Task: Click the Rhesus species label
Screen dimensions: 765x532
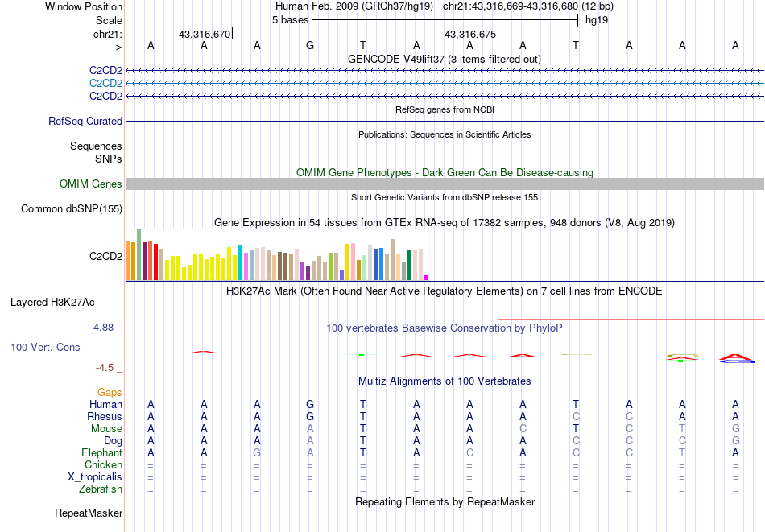Action: pos(105,416)
